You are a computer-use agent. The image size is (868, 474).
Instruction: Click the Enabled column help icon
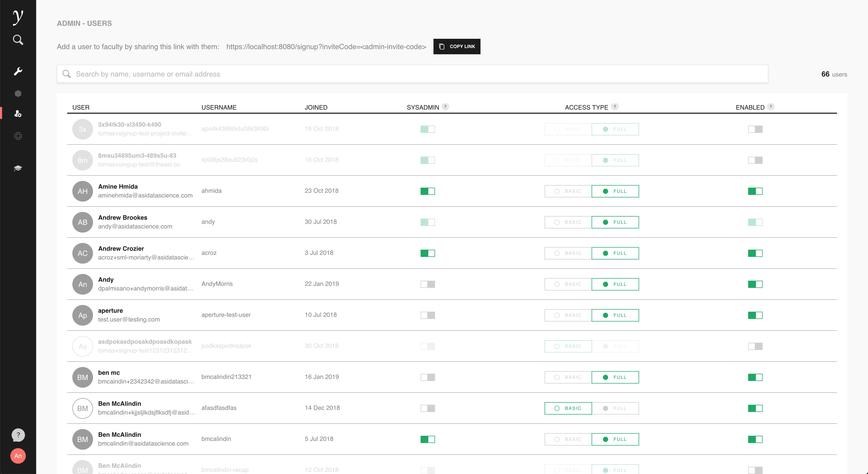[771, 106]
